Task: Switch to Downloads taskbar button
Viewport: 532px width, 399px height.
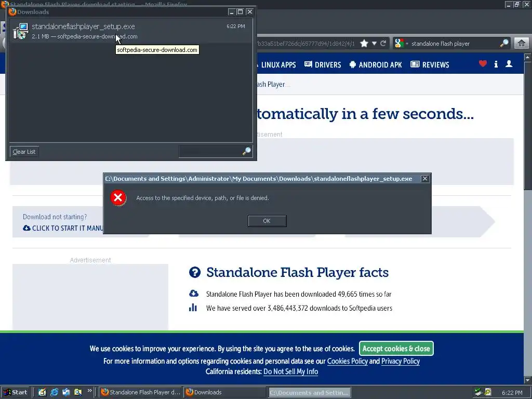Action: (224, 392)
